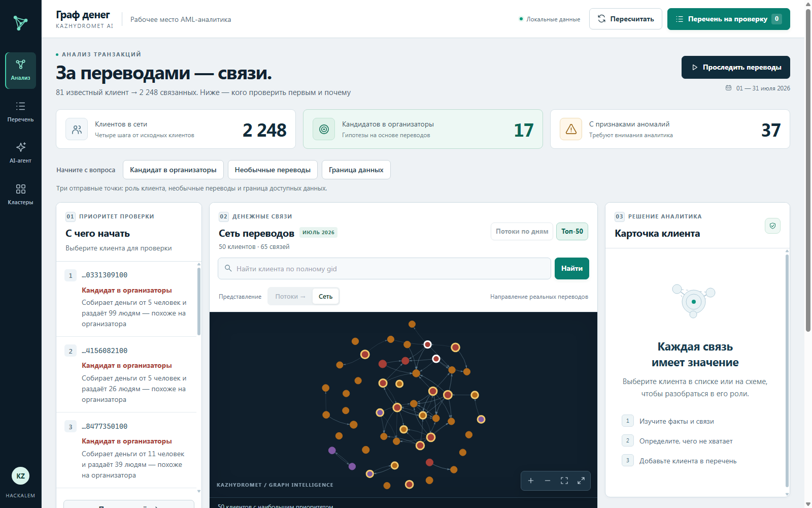Click the Пересчитать button
Screen dimensions: 812x508
pyautogui.click(x=626, y=19)
